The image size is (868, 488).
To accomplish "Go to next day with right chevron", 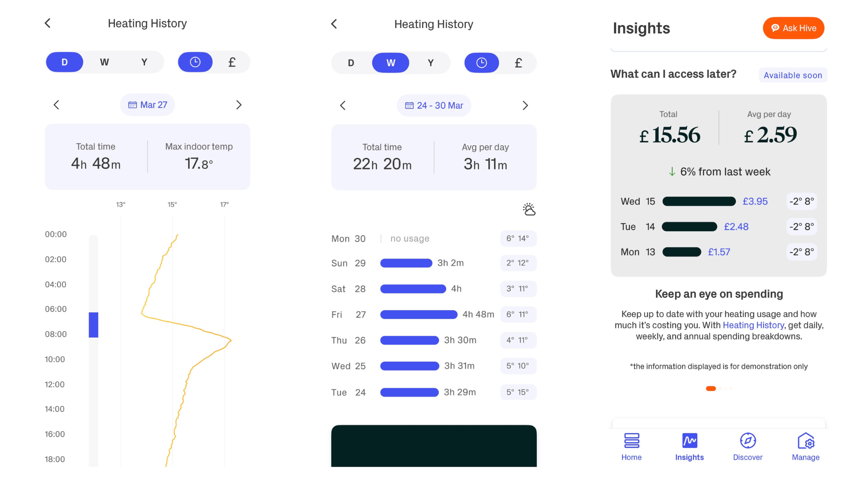I will (x=239, y=105).
